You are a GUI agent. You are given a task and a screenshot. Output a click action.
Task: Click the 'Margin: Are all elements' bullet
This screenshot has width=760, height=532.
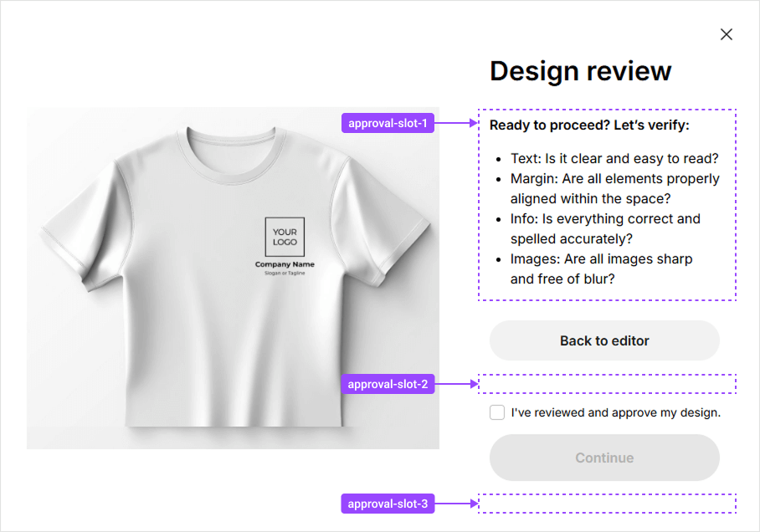point(614,188)
